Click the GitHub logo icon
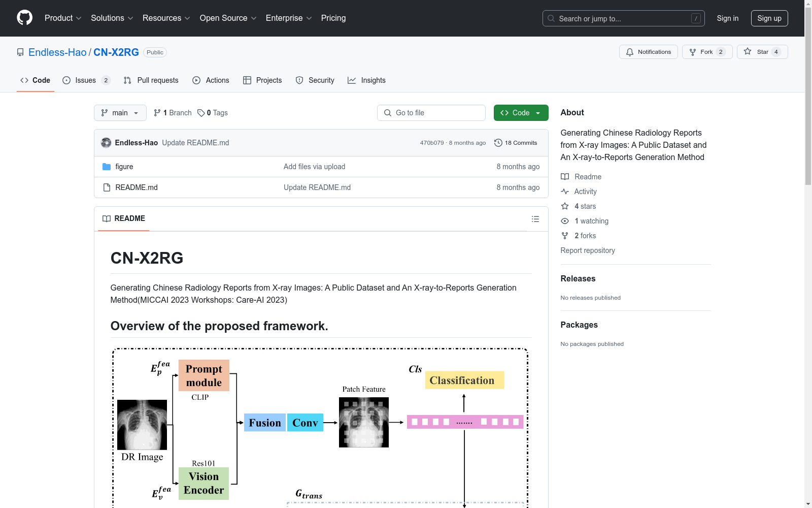Screen dimensions: 812x508 point(24,18)
